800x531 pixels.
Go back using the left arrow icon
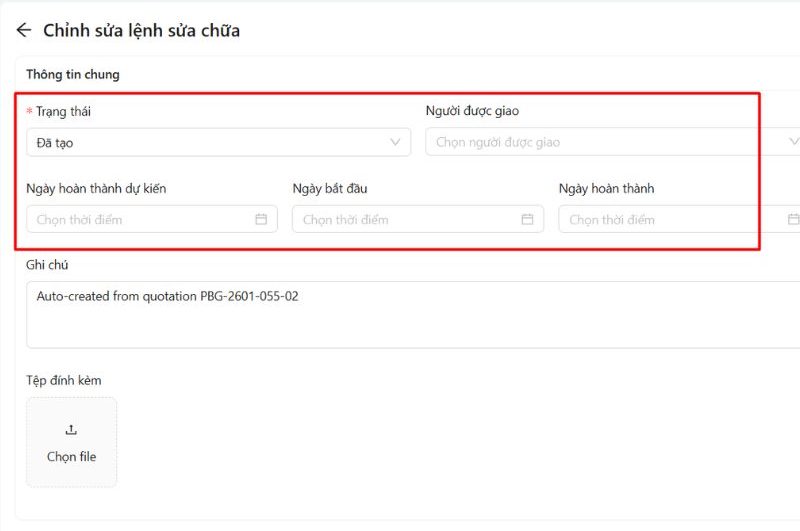pyautogui.click(x=23, y=30)
